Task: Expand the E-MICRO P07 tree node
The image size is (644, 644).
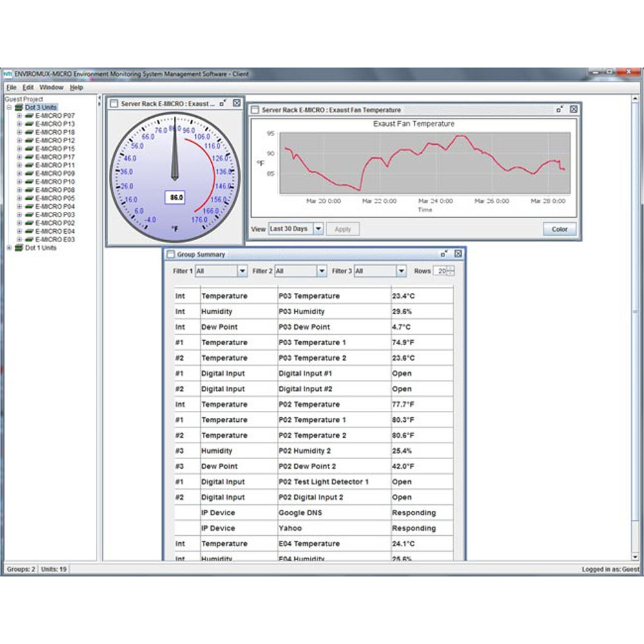Action: coord(19,116)
